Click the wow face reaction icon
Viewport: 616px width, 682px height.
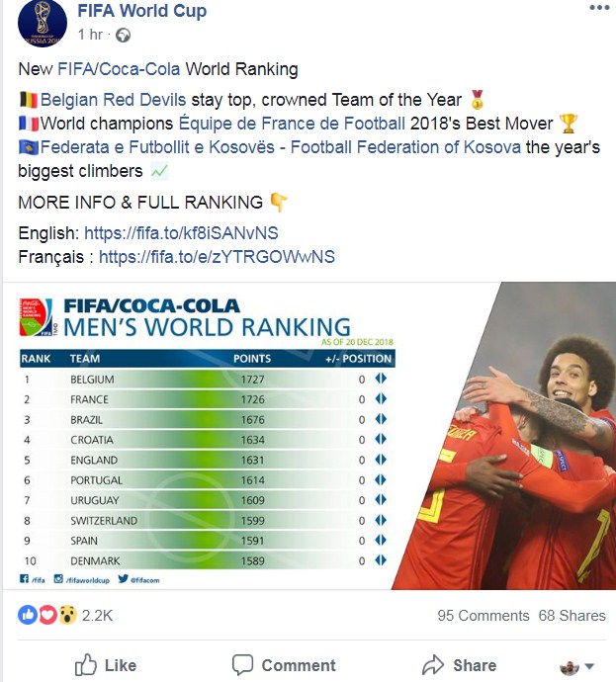point(67,615)
